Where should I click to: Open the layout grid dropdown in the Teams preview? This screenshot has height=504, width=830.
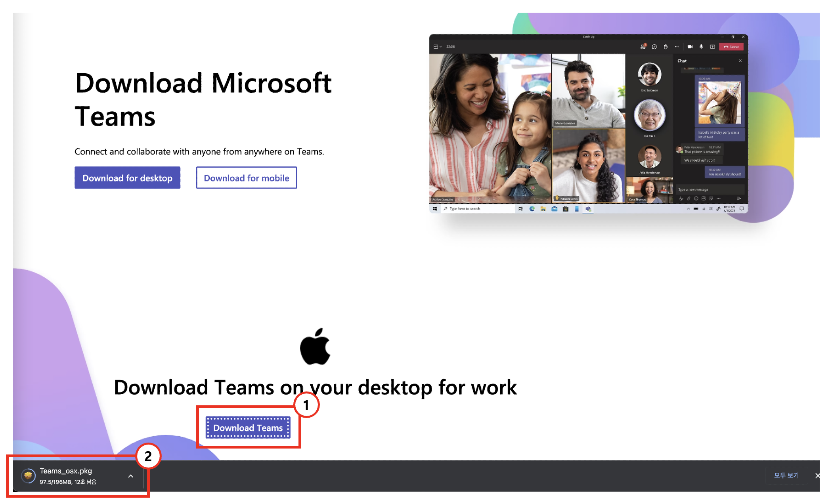[437, 47]
